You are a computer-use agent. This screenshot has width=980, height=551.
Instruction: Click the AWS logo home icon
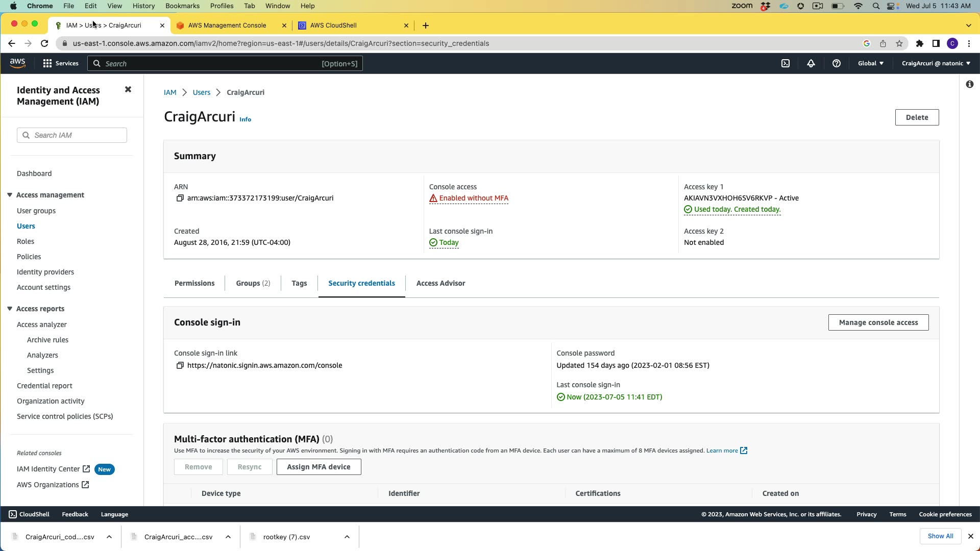click(x=17, y=63)
